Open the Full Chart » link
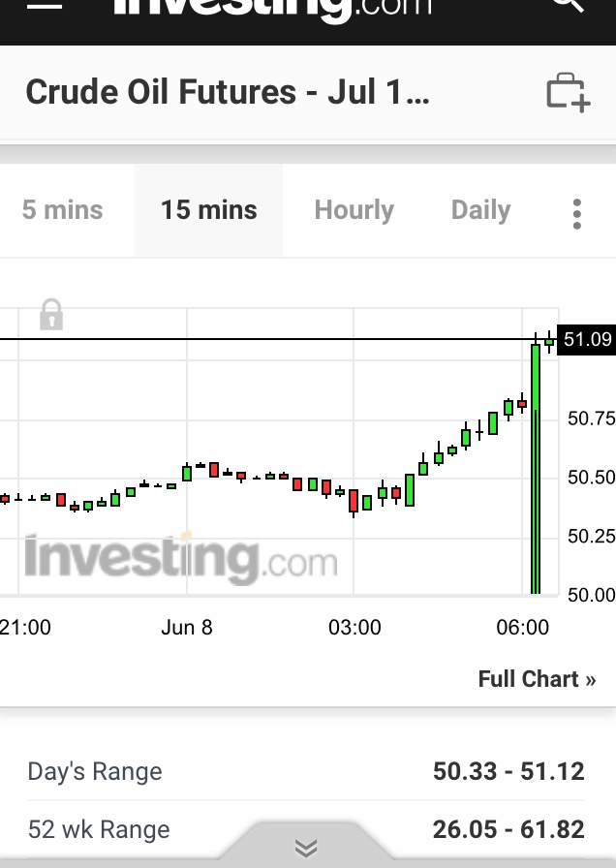Screen dimensions: 616x868 coord(537,679)
